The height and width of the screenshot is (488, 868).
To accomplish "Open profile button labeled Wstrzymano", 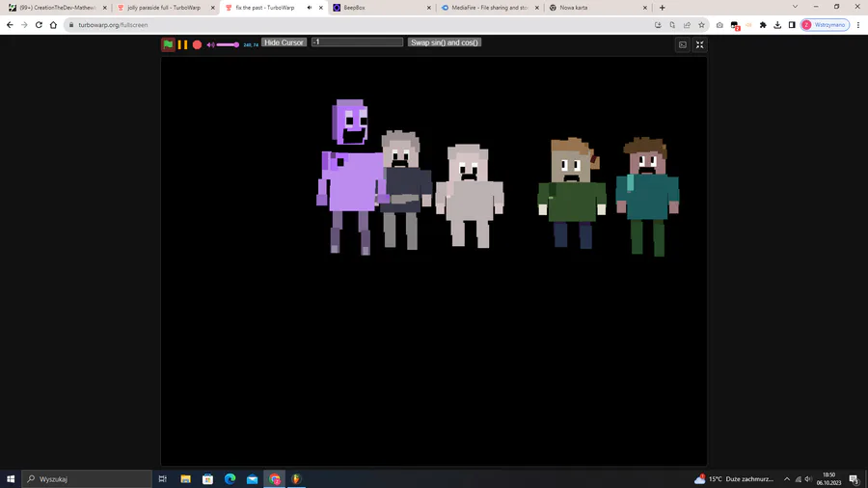I will tap(825, 25).
